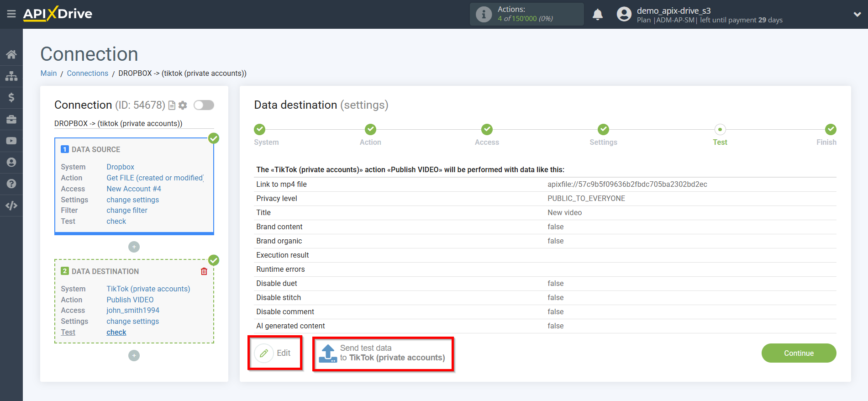The height and width of the screenshot is (401, 868).
Task: Expand the user account dropdown arrow
Action: [857, 14]
